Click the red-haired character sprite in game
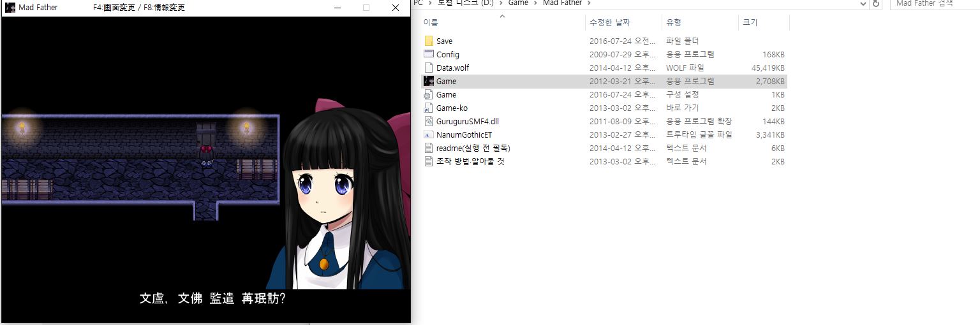 [206, 155]
